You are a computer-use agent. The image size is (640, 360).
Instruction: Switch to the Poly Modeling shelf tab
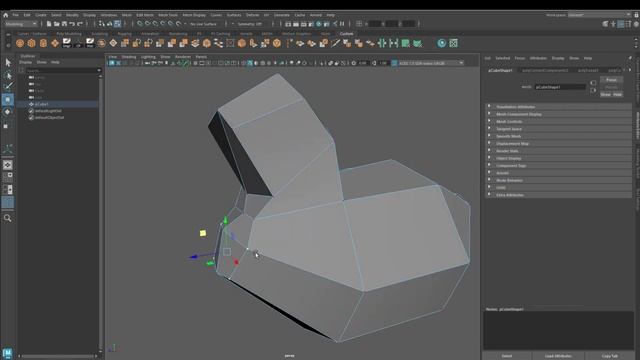[69, 34]
